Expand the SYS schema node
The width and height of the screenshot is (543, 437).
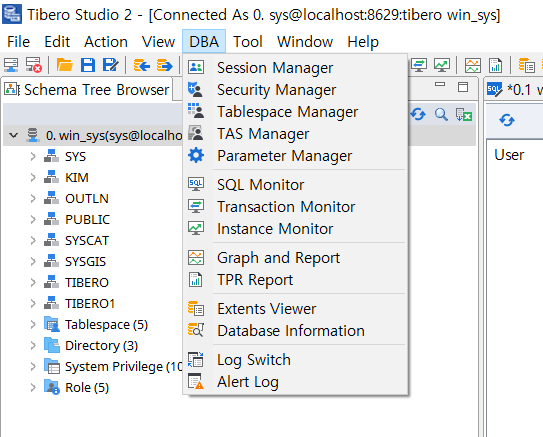[x=33, y=157]
